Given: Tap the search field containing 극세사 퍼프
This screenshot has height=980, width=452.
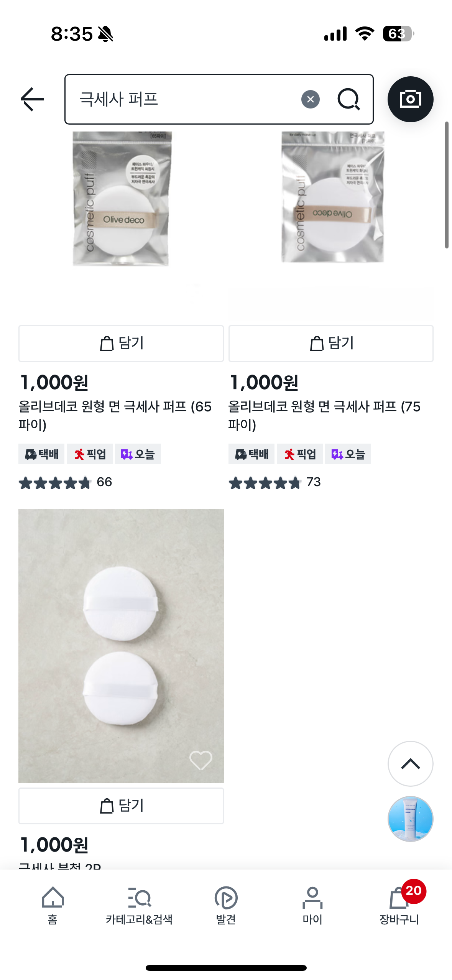Looking at the screenshot, I should pos(184,99).
